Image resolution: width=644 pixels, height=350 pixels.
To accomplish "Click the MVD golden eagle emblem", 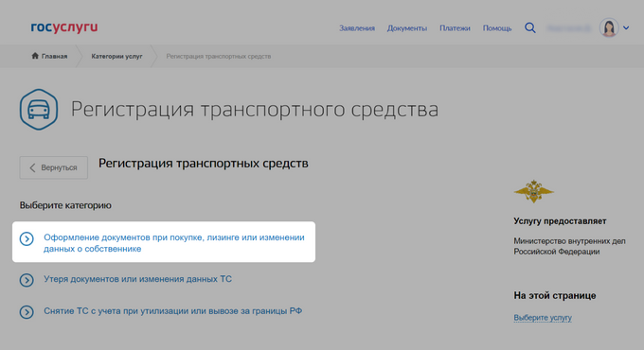I will pos(533,191).
